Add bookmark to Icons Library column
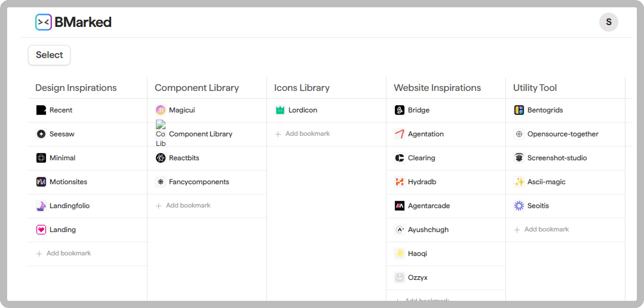This screenshot has height=308, width=644. click(303, 134)
